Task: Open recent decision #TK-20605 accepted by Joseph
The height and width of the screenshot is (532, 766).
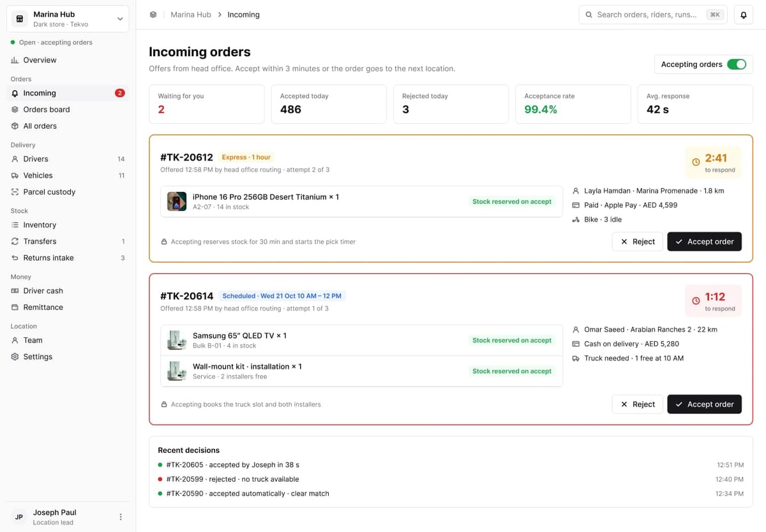Action: (x=451, y=465)
